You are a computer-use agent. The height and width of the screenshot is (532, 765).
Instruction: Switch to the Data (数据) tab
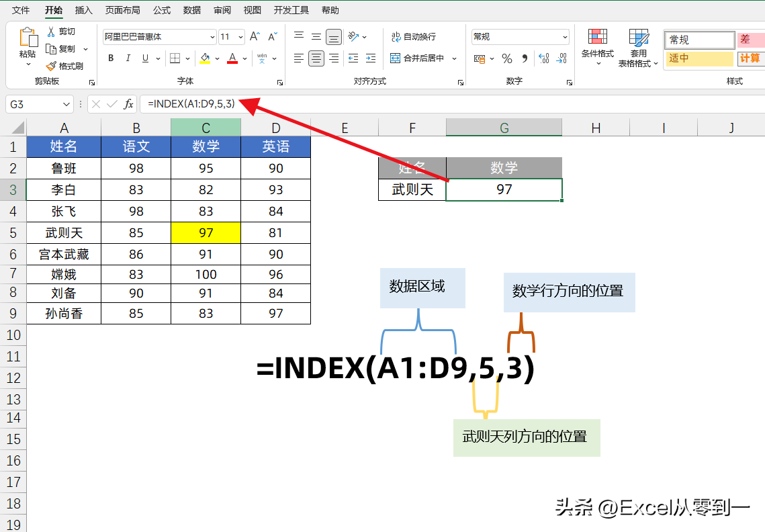(x=191, y=10)
